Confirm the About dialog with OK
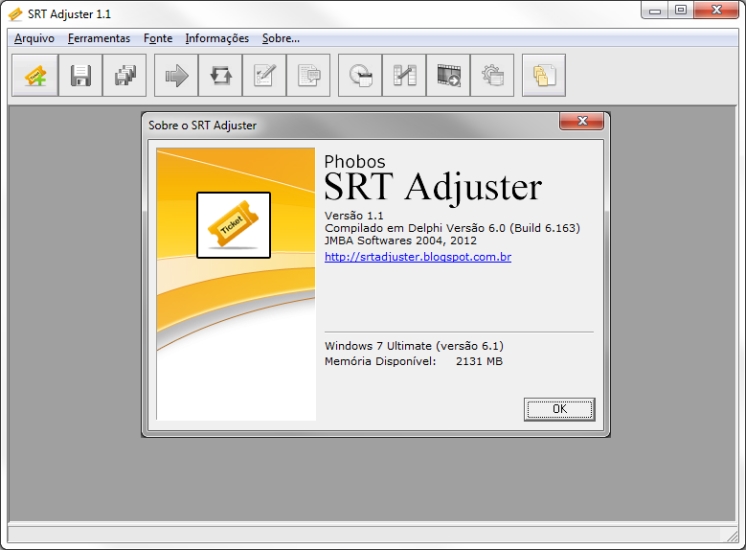This screenshot has height=550, width=746. pos(560,409)
